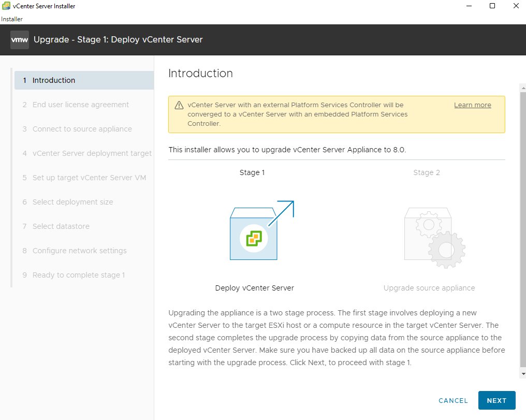
Task: Click the Introduction page heading
Action: pos(200,73)
